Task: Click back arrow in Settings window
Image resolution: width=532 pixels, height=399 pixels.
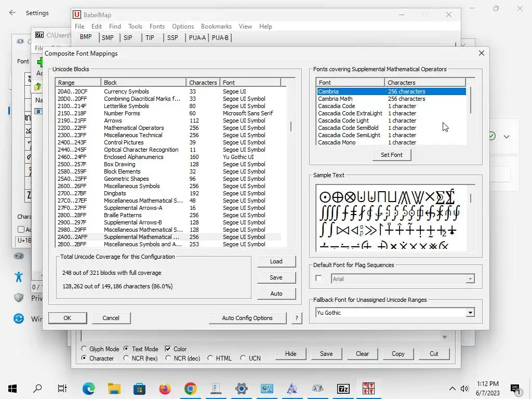Action: coord(12,13)
